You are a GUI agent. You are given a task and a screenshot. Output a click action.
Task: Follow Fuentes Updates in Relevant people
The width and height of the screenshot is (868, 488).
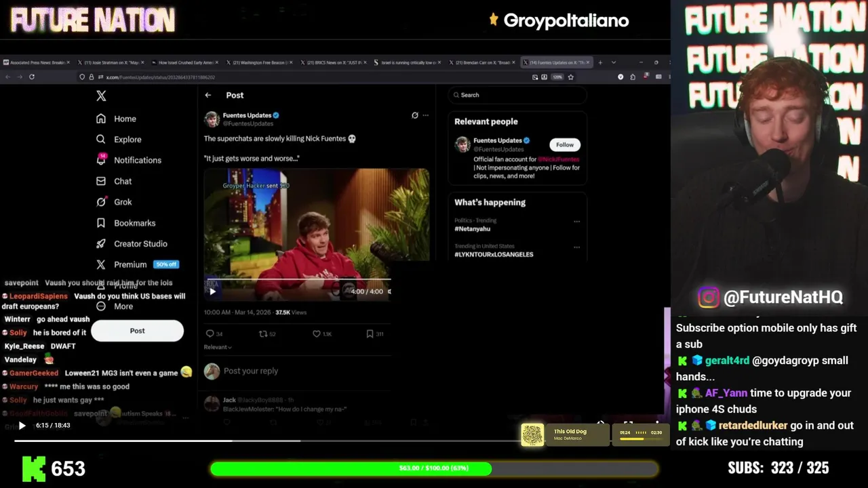(x=565, y=144)
